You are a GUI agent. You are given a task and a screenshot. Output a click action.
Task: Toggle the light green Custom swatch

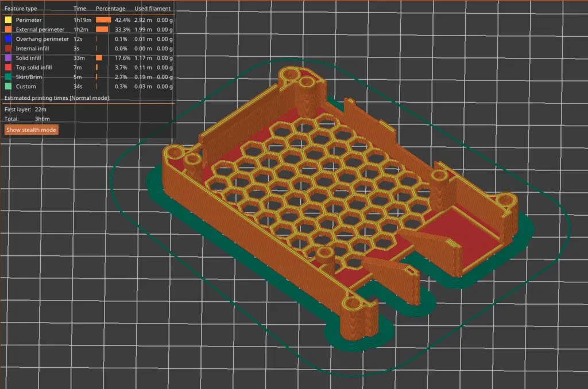click(8, 86)
